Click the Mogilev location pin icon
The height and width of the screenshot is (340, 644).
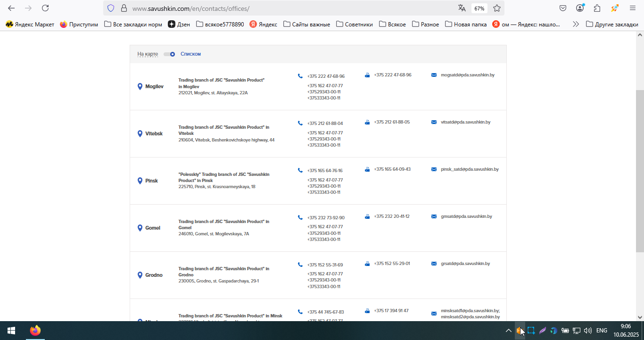(x=140, y=87)
